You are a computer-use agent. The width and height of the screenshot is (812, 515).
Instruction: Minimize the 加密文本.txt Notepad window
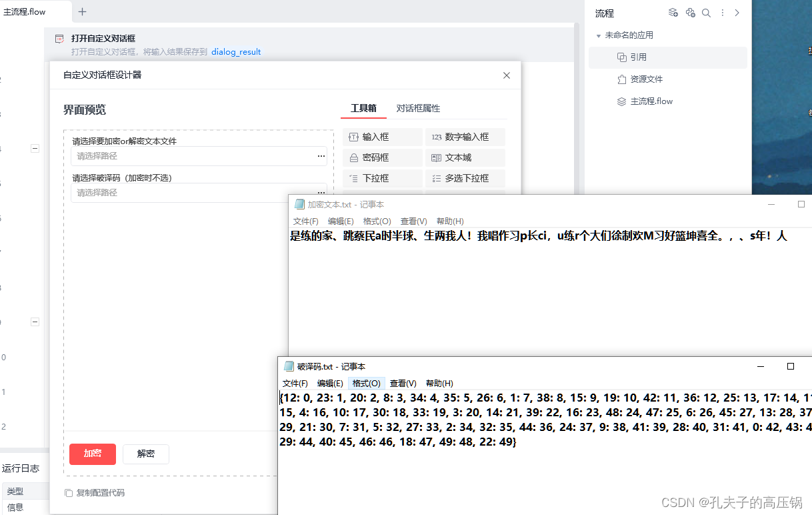pyautogui.click(x=771, y=204)
